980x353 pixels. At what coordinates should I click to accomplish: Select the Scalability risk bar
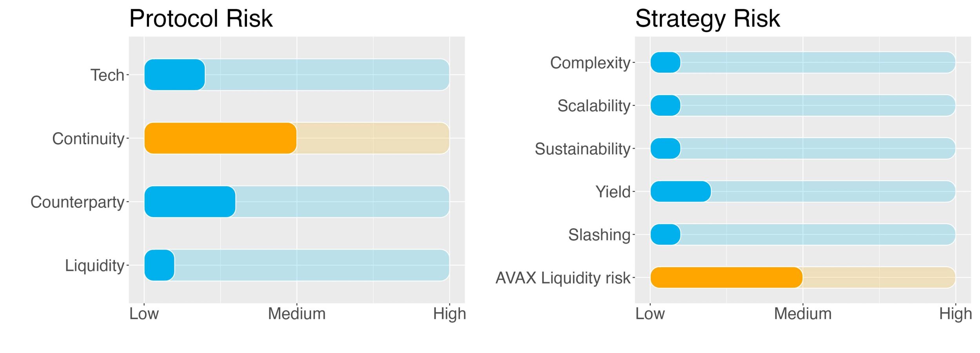[665, 106]
